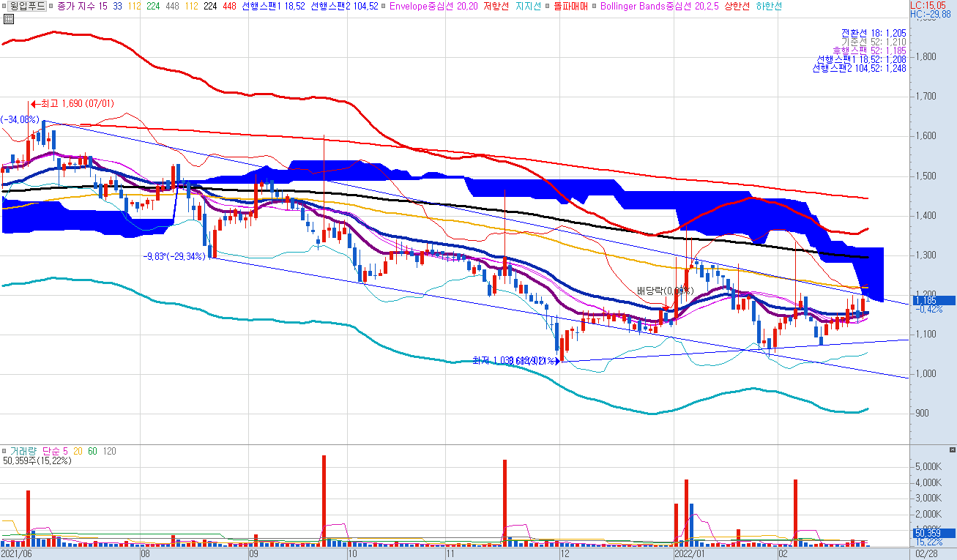The height and width of the screenshot is (560, 957).
Task: Click the 단순 5 volume average label
Action: pyautogui.click(x=56, y=452)
